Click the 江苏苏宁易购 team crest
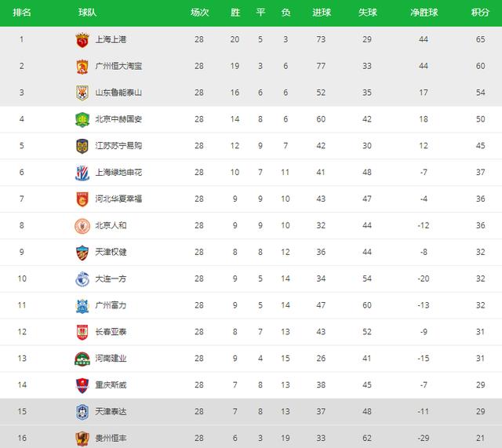This screenshot has width=502, height=448. (x=82, y=146)
